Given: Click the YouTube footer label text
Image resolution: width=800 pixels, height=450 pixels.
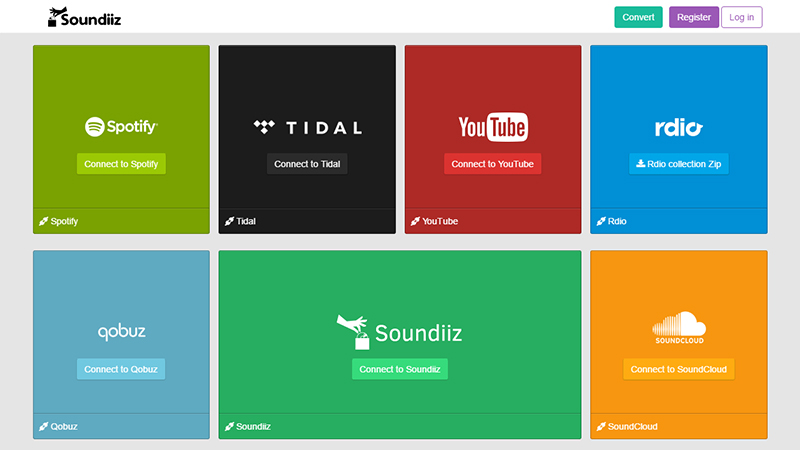Looking at the screenshot, I should (440, 221).
